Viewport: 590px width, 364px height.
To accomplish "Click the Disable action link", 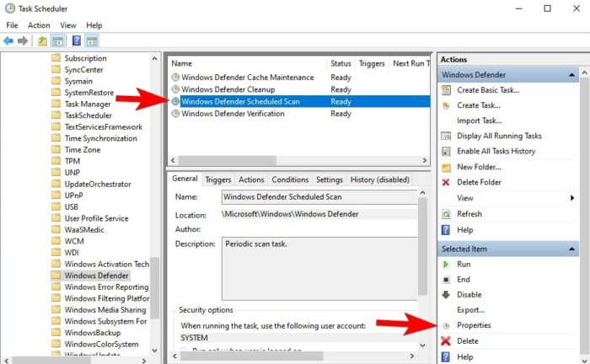I will point(469,295).
